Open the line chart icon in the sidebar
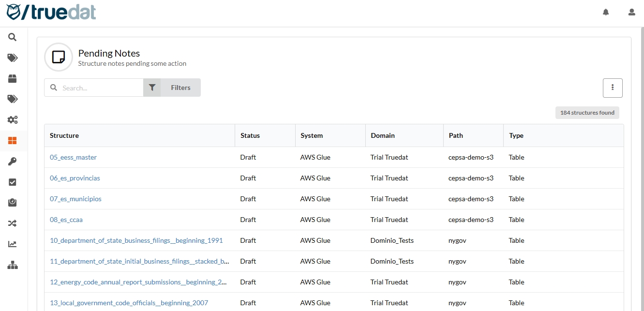The image size is (644, 311). [13, 244]
